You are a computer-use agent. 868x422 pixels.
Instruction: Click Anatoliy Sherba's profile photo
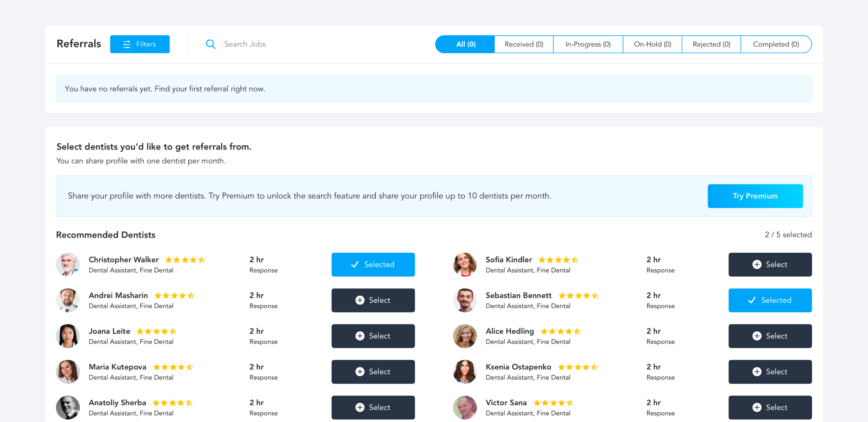point(68,408)
